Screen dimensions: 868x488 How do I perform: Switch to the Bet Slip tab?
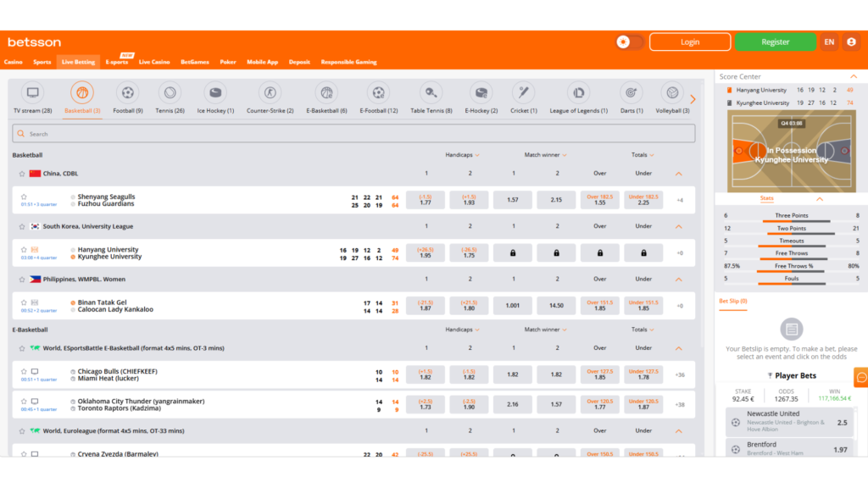click(x=733, y=302)
